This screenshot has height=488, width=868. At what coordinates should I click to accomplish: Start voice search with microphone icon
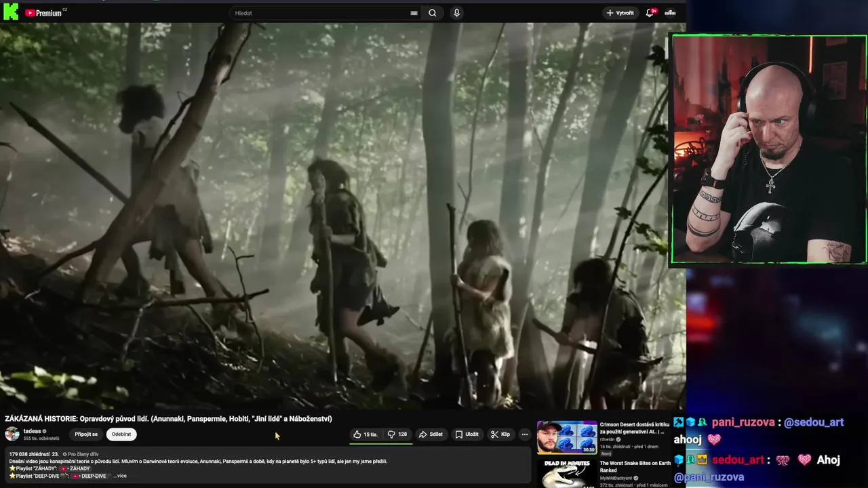456,13
